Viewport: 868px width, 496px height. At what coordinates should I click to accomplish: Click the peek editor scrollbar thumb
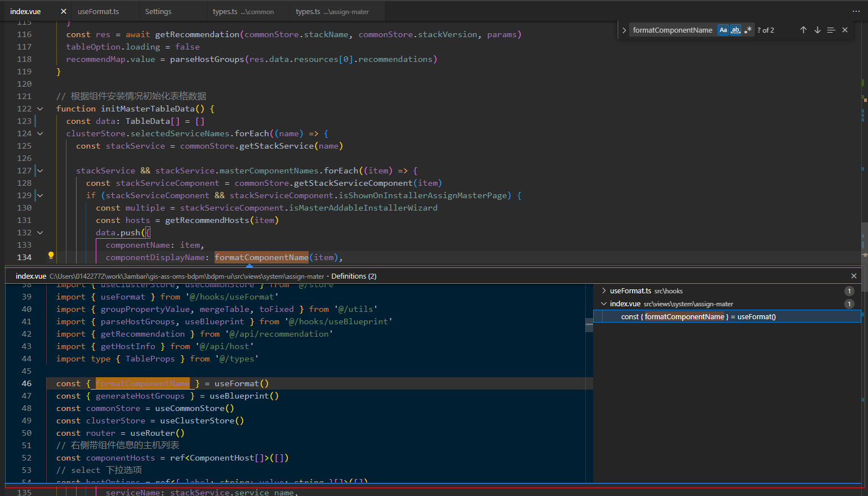[x=589, y=325]
